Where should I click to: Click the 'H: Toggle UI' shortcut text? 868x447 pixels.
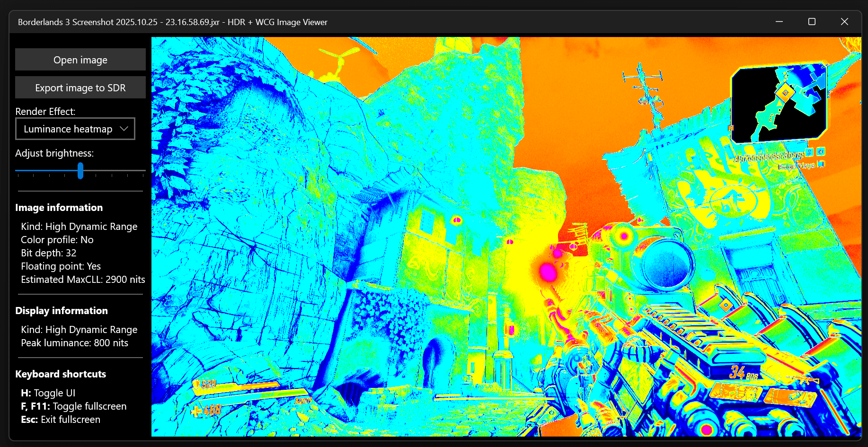[x=48, y=393]
